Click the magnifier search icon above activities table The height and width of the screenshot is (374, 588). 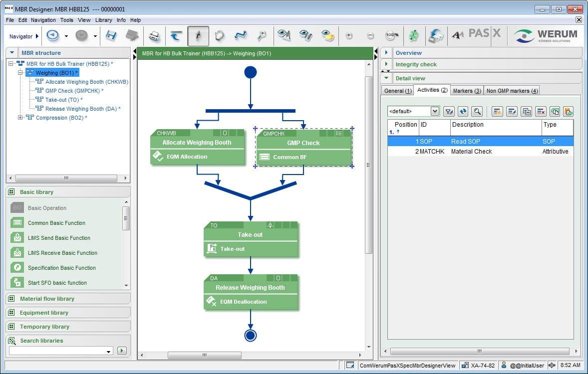pos(477,112)
